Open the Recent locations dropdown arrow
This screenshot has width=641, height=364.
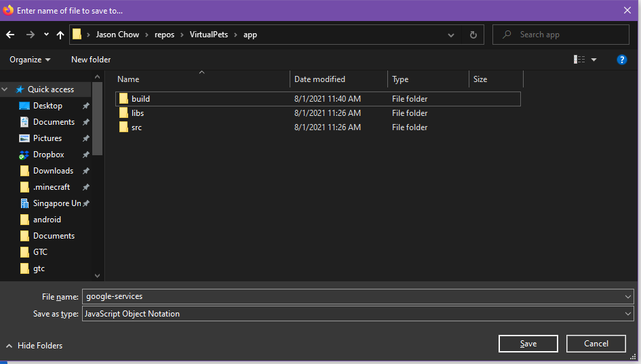46,35
